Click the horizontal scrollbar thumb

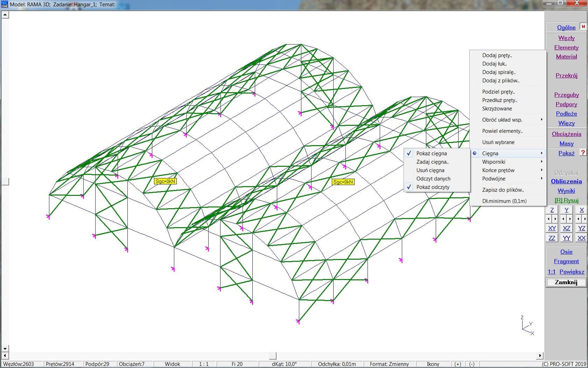coord(273,355)
